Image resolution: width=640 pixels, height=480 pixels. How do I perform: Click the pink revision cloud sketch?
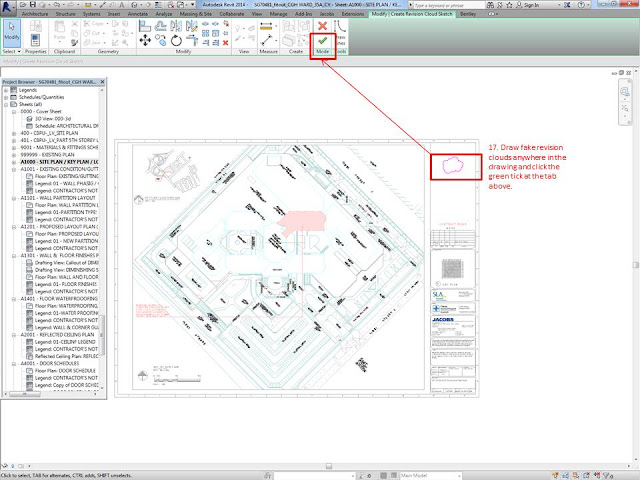[x=453, y=165]
